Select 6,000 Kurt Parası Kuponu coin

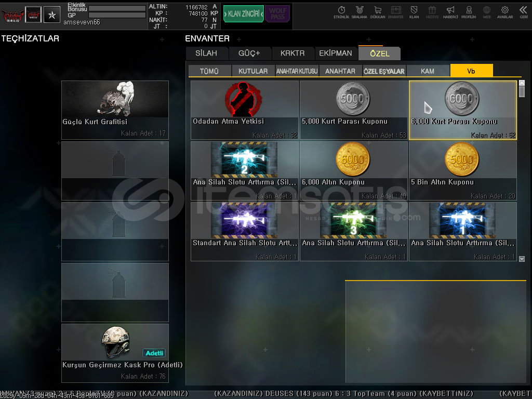(463, 110)
